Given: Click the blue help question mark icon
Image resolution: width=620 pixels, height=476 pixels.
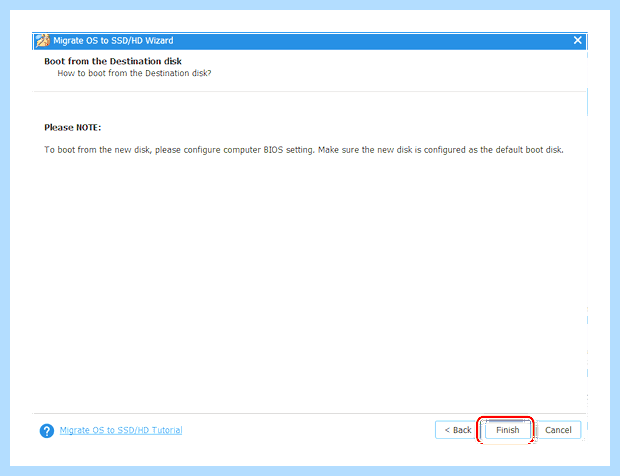Looking at the screenshot, I should 47,431.
